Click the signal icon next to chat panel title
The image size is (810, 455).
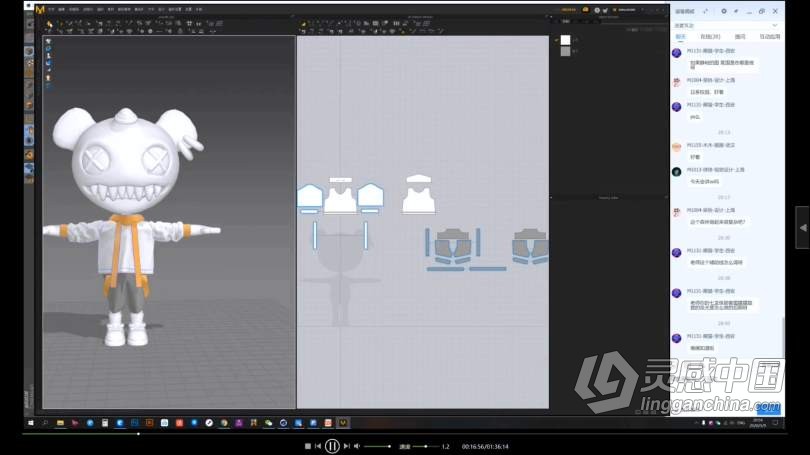click(x=706, y=11)
